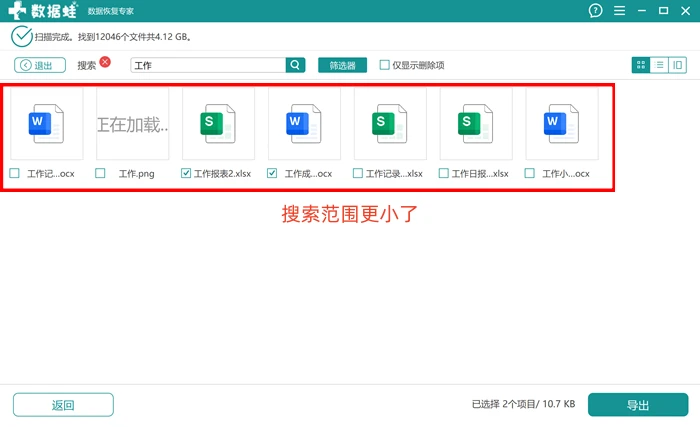
Task: Open the 筛选器 filter button
Action: click(x=342, y=65)
